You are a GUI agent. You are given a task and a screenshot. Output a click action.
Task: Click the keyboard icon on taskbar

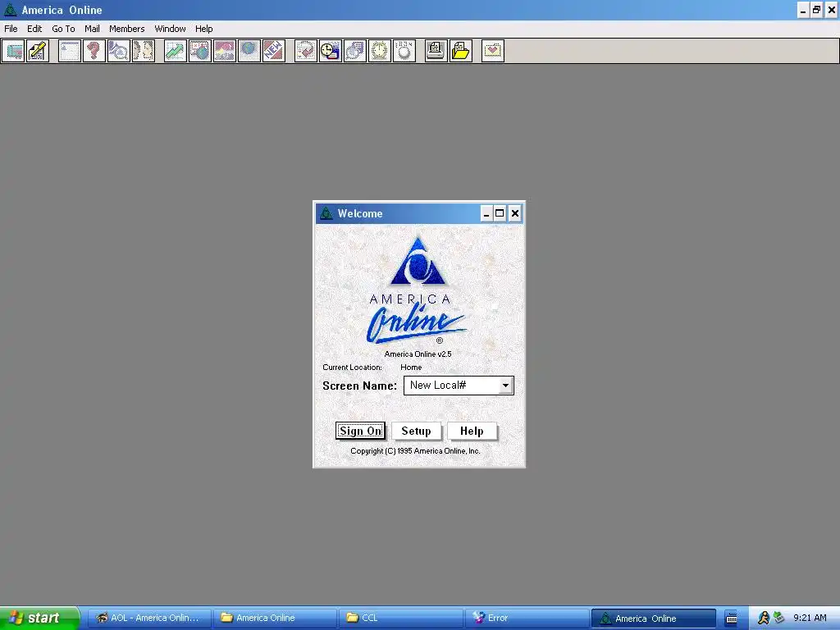[x=731, y=619]
